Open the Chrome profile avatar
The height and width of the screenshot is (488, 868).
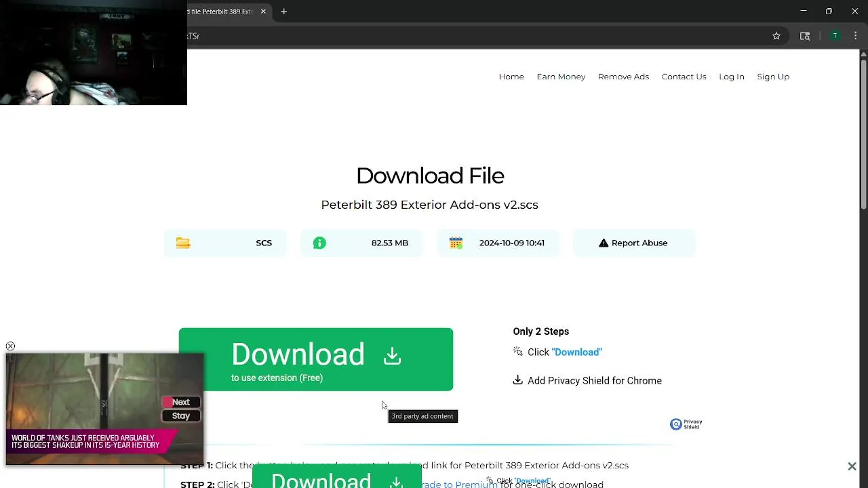point(835,36)
